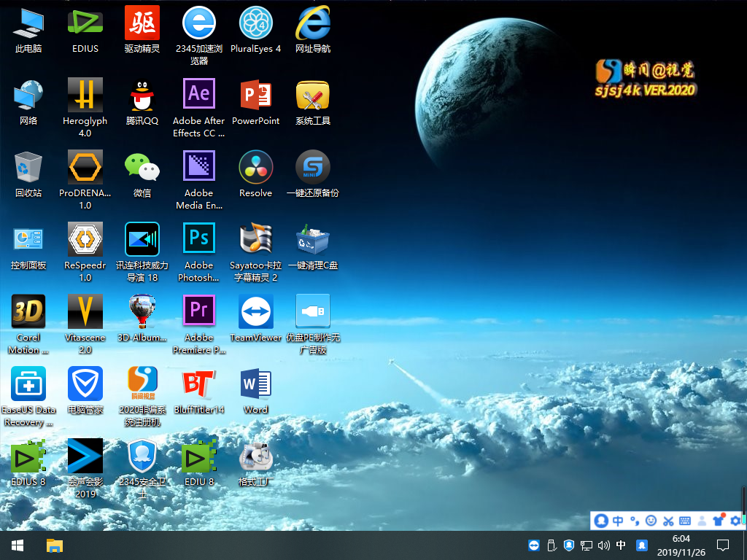Click the volume speaker tray icon

603,545
